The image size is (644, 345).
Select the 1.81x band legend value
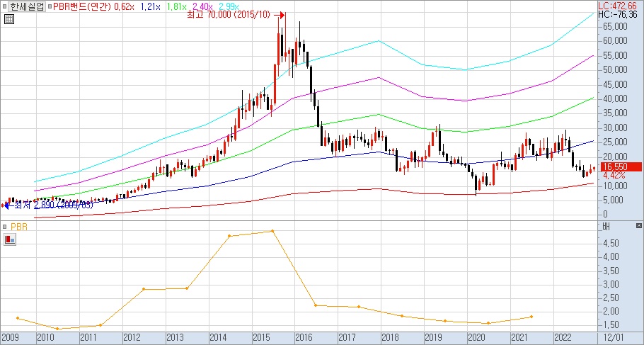(x=177, y=6)
